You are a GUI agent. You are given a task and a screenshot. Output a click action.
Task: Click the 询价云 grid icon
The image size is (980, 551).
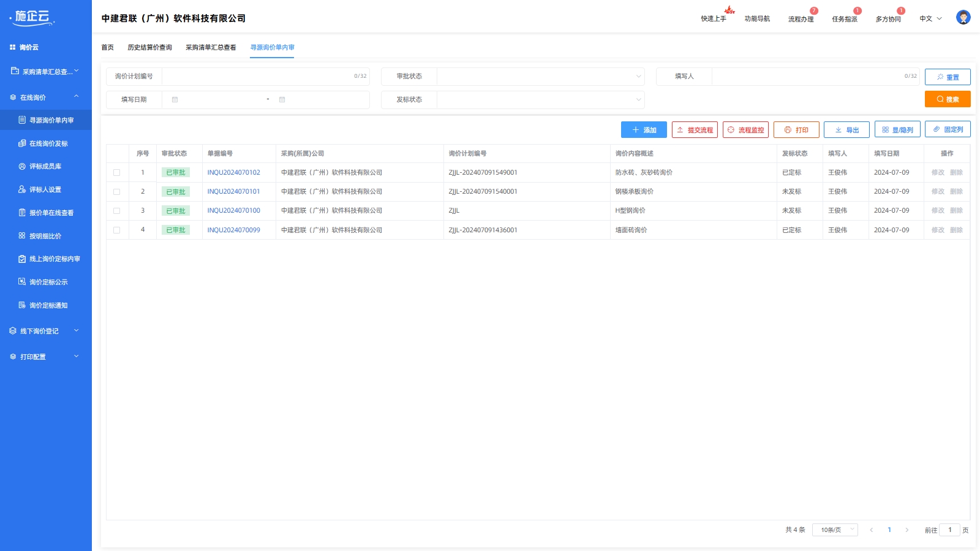pos(12,47)
